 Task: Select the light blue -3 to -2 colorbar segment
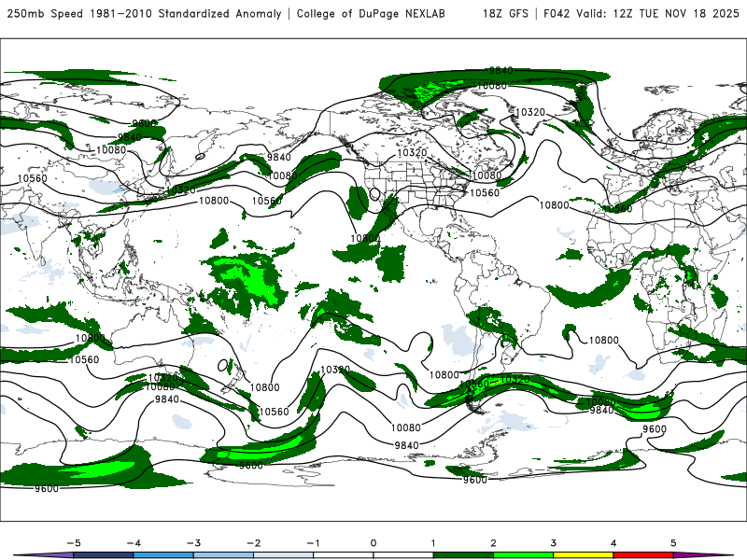coord(223,555)
